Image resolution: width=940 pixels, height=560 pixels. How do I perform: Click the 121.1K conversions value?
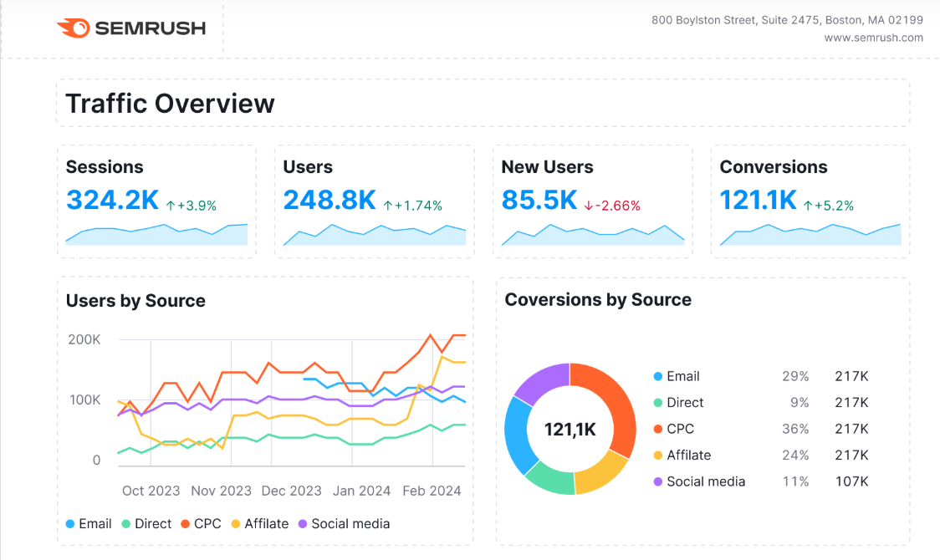759,200
